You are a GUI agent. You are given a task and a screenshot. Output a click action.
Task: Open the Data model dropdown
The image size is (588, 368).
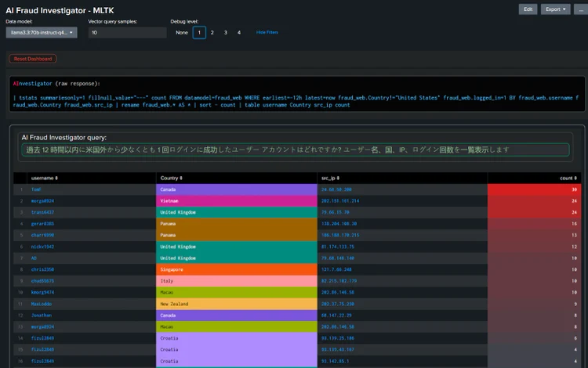(x=42, y=33)
